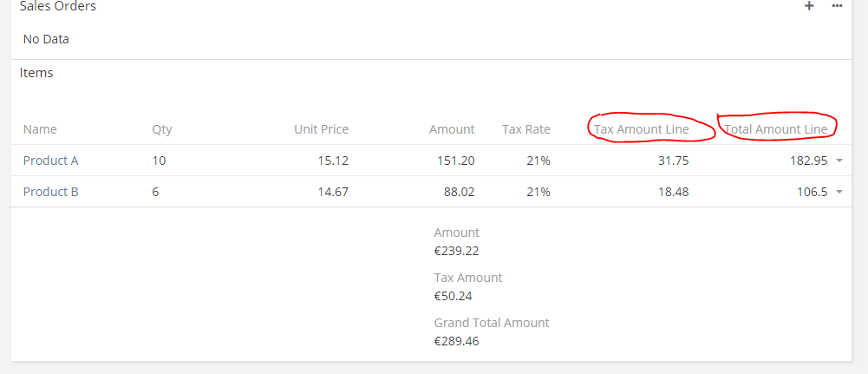This screenshot has width=868, height=374.
Task: Click Product A quantity value 10
Action: [159, 161]
